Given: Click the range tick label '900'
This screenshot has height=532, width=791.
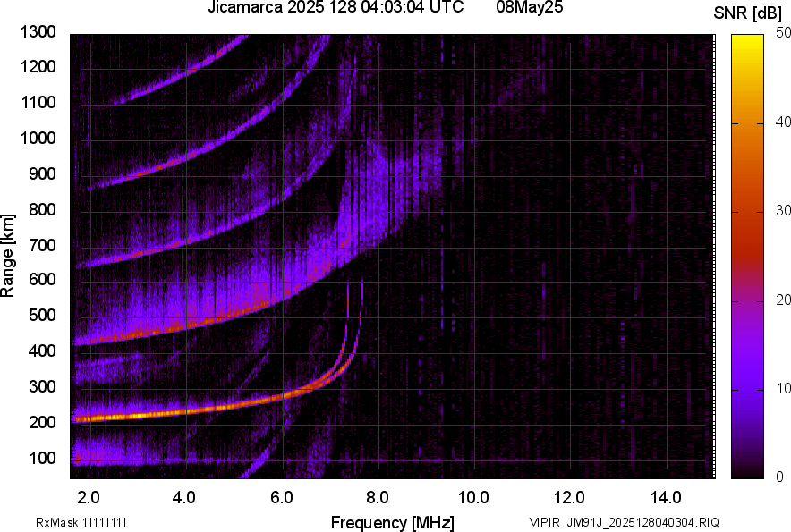Looking at the screenshot, I should coord(42,173).
